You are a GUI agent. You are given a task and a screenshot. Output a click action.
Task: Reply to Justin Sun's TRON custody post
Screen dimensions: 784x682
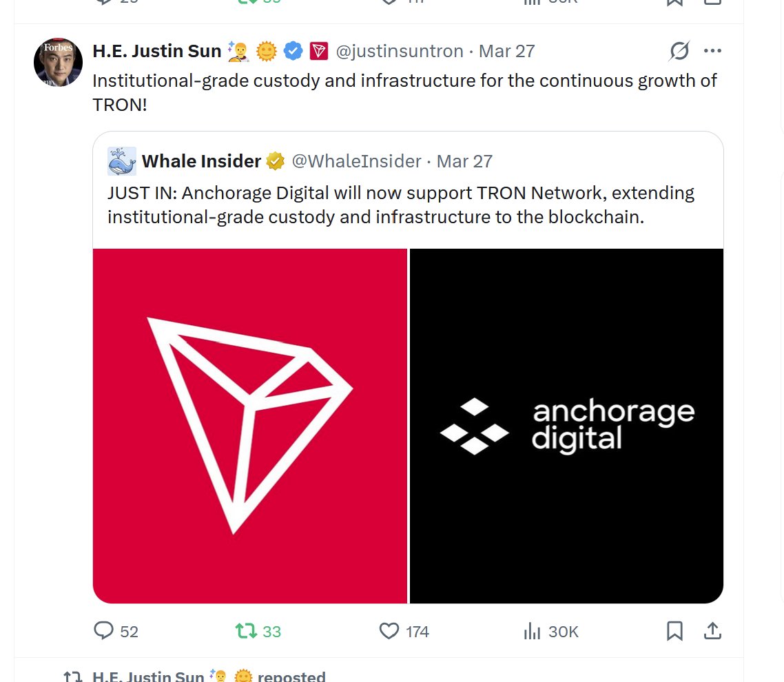pos(104,630)
